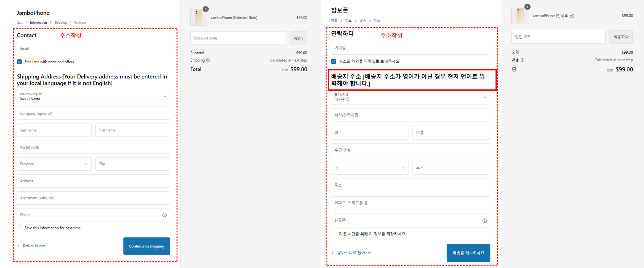The width and height of the screenshot is (644, 268).
Task: Focus the Address field
Action: tap(93, 181)
